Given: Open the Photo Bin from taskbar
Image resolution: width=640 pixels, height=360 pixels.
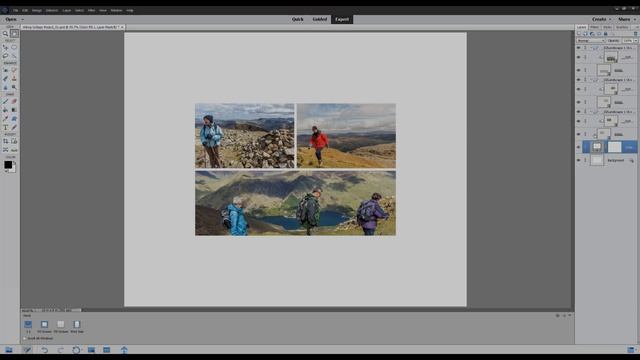Looking at the screenshot, I should [9, 350].
